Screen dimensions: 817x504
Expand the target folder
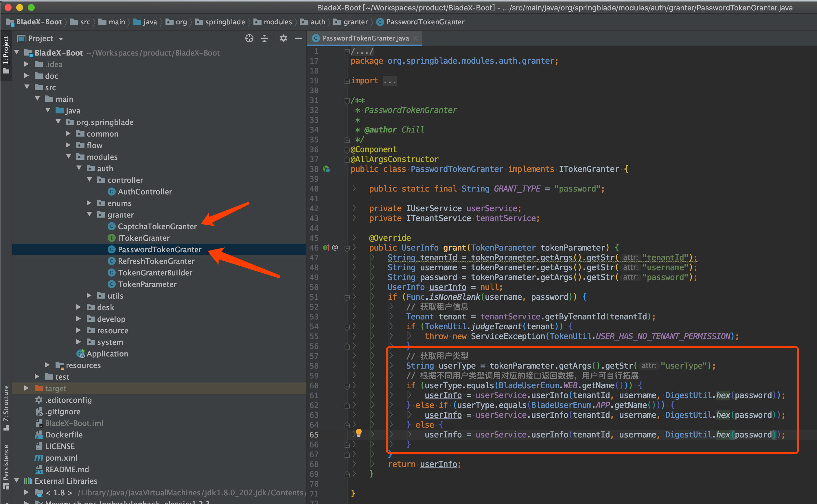(27, 388)
